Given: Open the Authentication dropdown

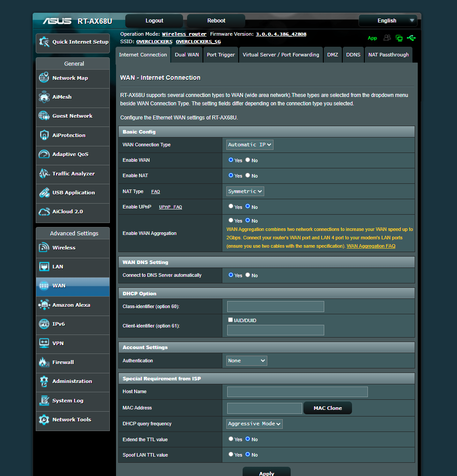Looking at the screenshot, I should (247, 361).
